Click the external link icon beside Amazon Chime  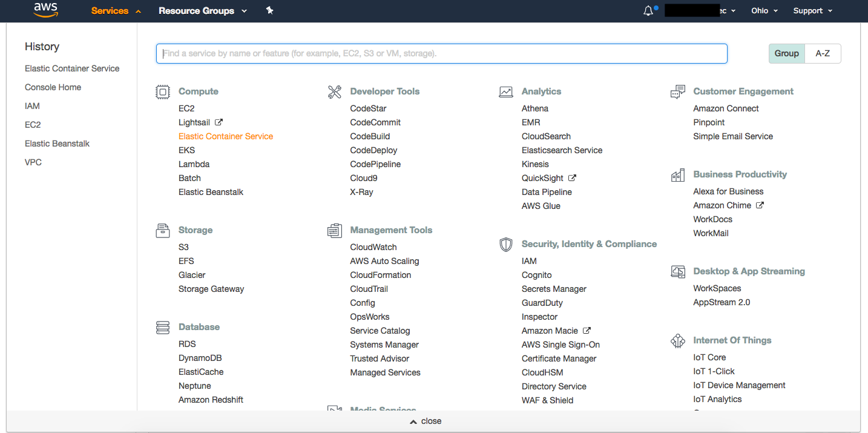760,205
